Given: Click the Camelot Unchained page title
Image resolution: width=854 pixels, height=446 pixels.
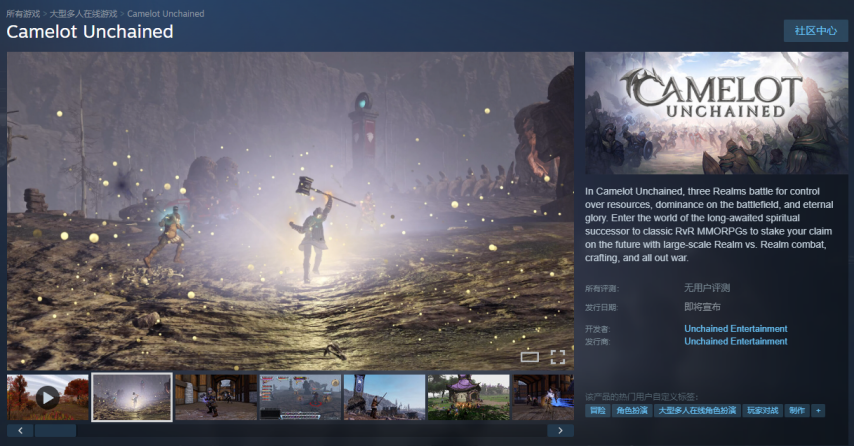Looking at the screenshot, I should pyautogui.click(x=90, y=32).
